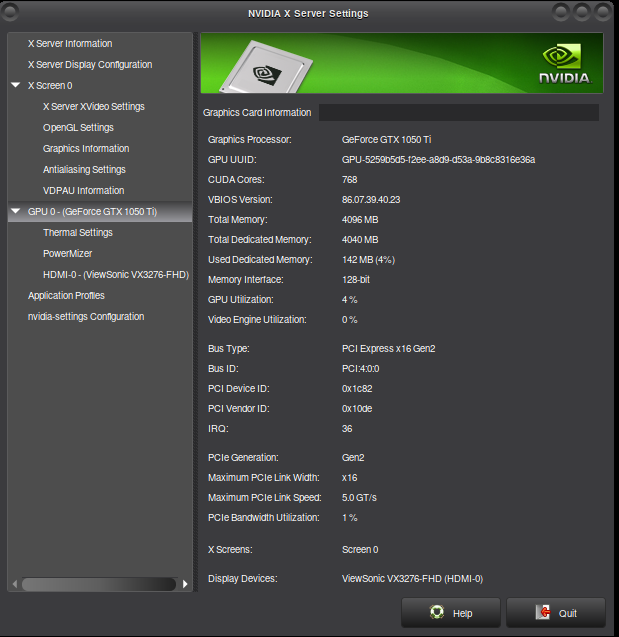
Task: Click PCI Device ID 0x1c82
Action: (357, 389)
